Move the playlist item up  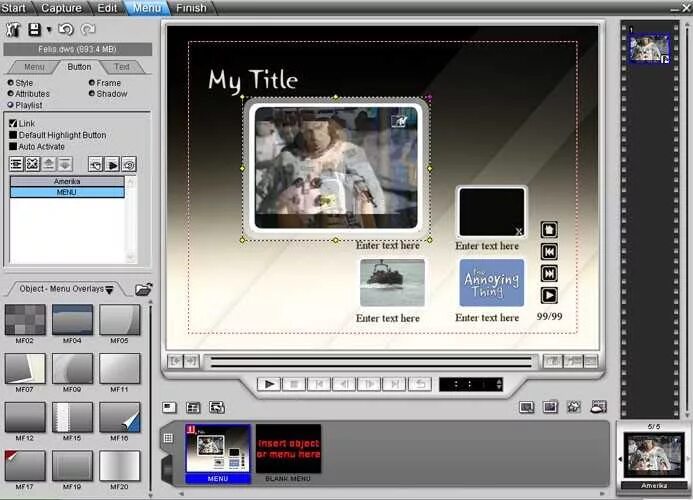tap(49, 164)
